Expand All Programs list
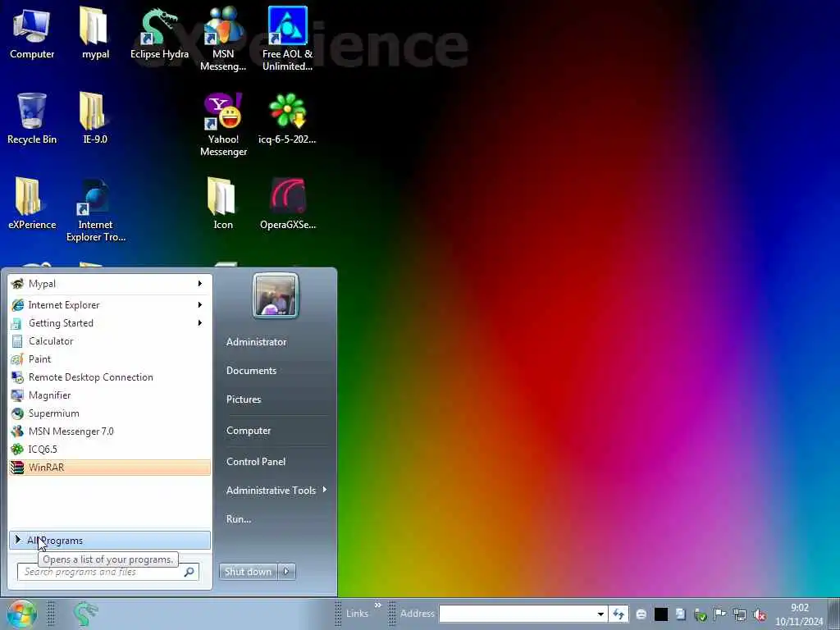Image resolution: width=840 pixels, height=630 pixels. coord(110,541)
